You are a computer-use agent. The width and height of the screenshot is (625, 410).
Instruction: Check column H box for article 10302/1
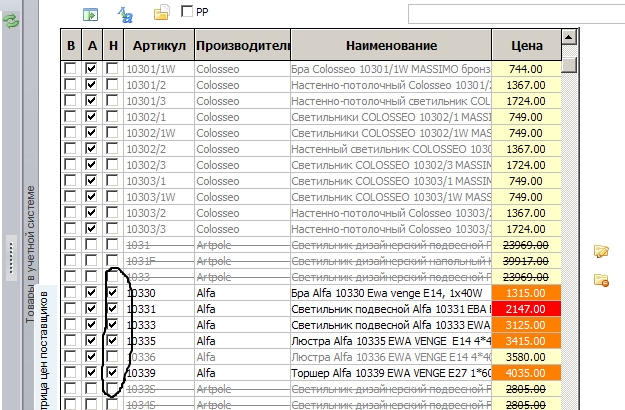point(112,116)
